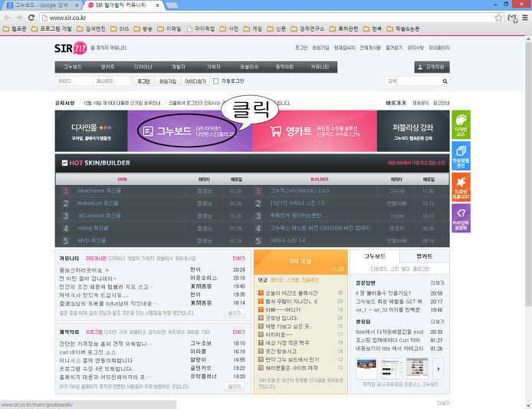Open the 그누엑스이(GNUXE) 2.0.0 builder link
This screenshot has width=532, height=409.
click(300, 191)
